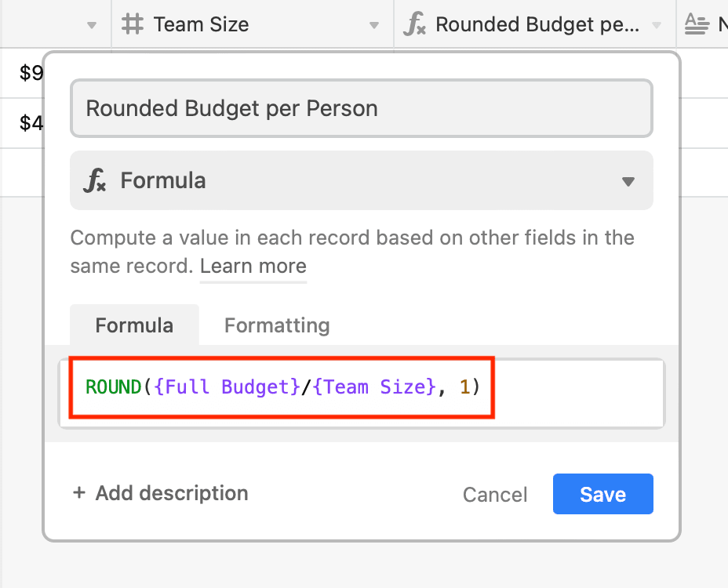The image size is (728, 588).
Task: Click the formula icon in Rounded Budget header
Action: (414, 24)
